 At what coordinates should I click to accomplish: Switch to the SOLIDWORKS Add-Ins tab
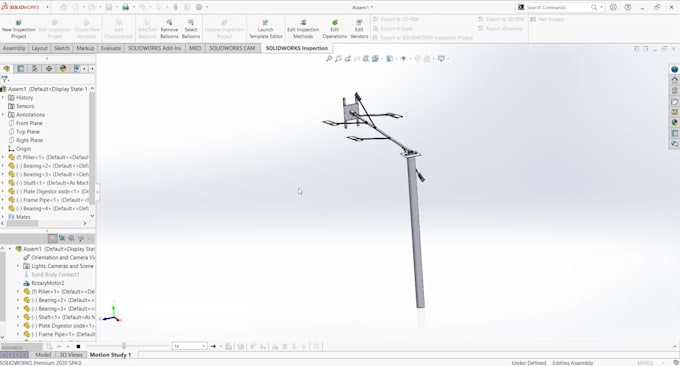(x=154, y=48)
